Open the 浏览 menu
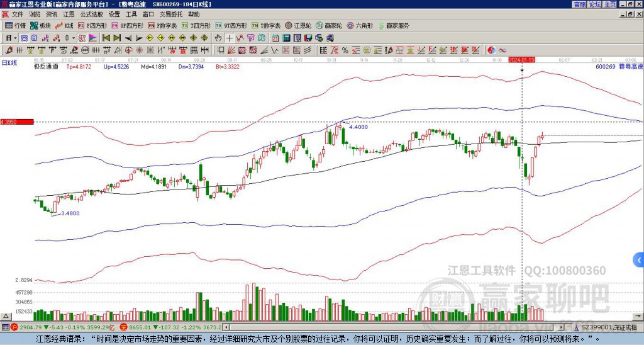The height and width of the screenshot is (345, 644). coord(35,14)
